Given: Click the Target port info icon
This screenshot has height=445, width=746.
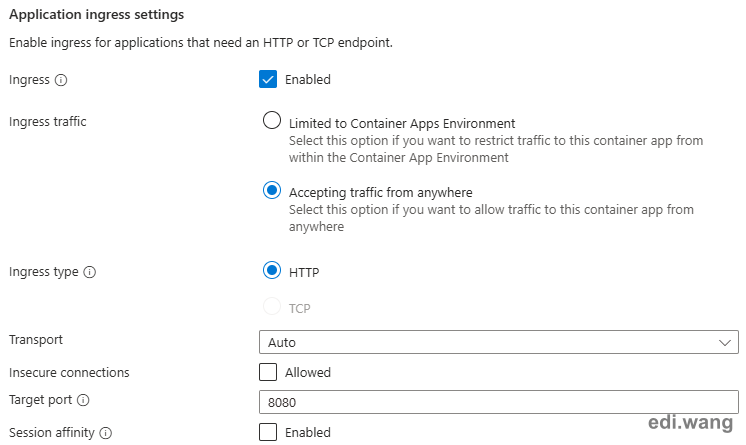Looking at the screenshot, I should click(83, 400).
